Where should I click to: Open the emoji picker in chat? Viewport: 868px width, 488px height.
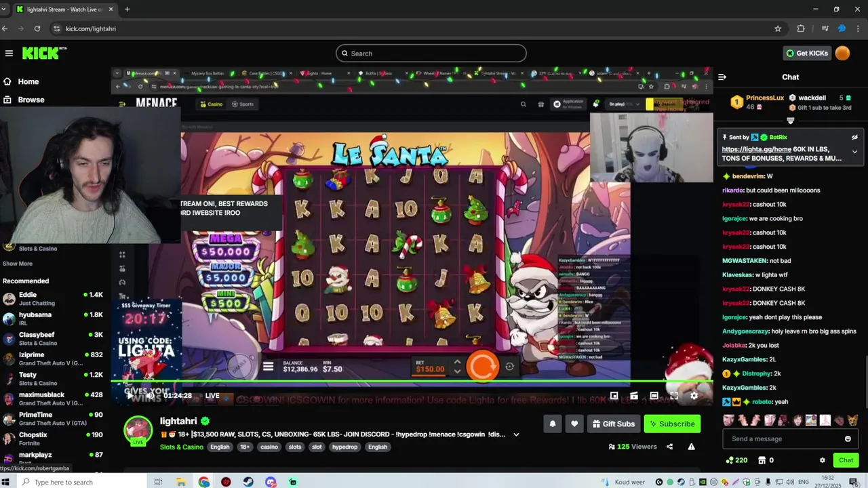click(x=848, y=439)
